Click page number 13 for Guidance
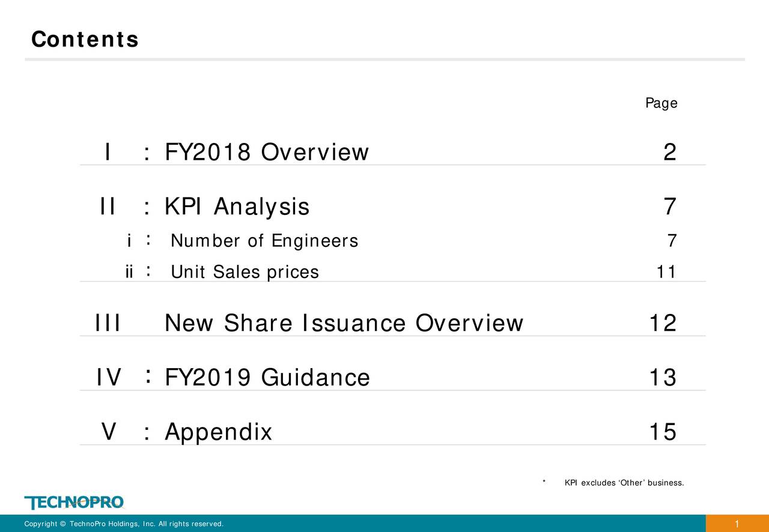The height and width of the screenshot is (532, 769). pyautogui.click(x=663, y=378)
